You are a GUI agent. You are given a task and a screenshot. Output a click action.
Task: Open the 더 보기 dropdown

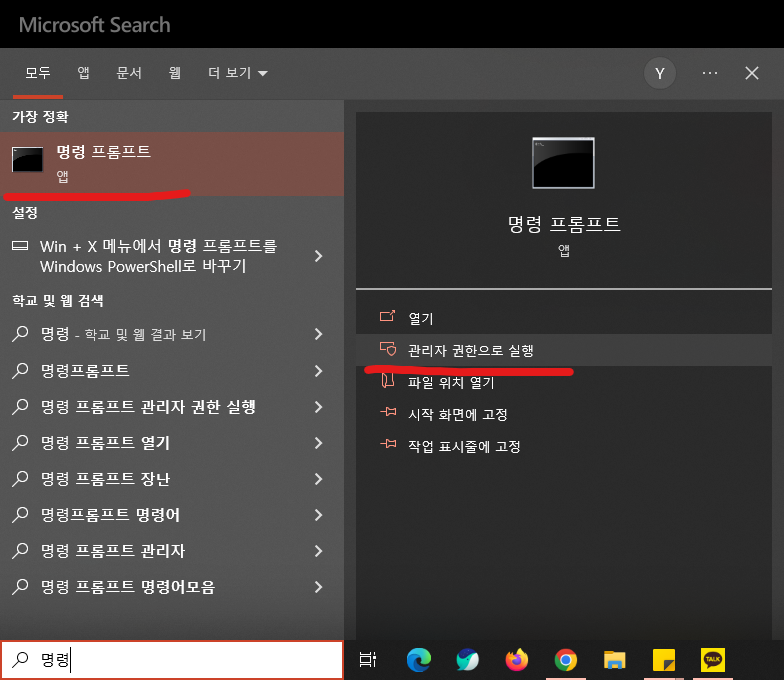[238, 73]
